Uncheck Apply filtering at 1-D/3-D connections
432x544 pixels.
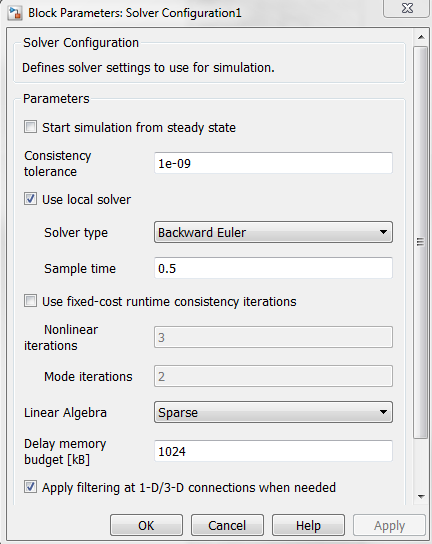tap(30, 487)
